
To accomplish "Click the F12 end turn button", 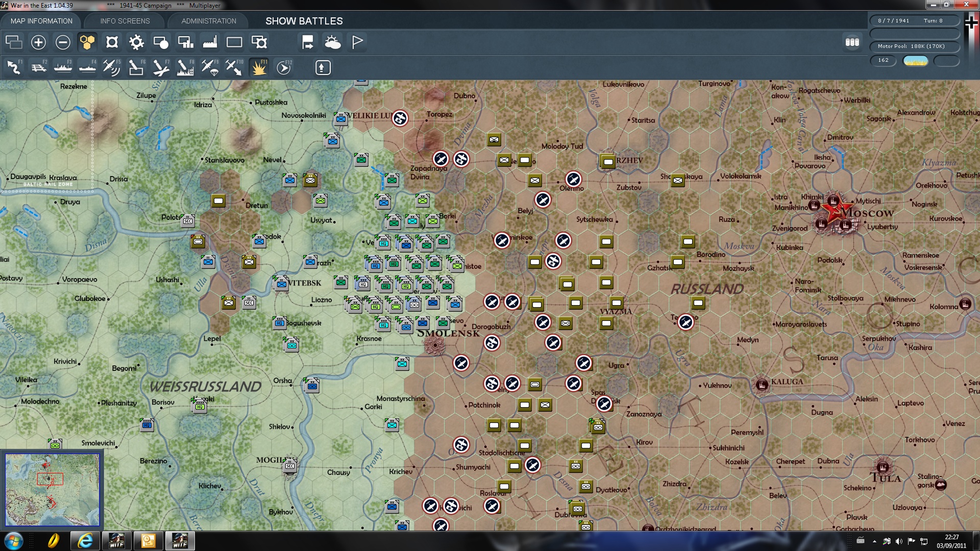I will point(284,67).
